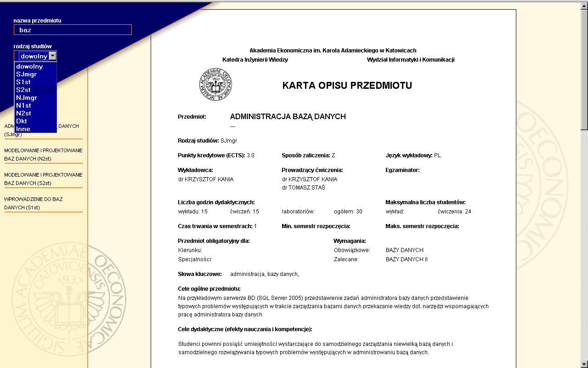Screen dimensions: 588x368
Task: Click 'Punkty kredytowe (ECTS):' label
Action: [x=211, y=155]
